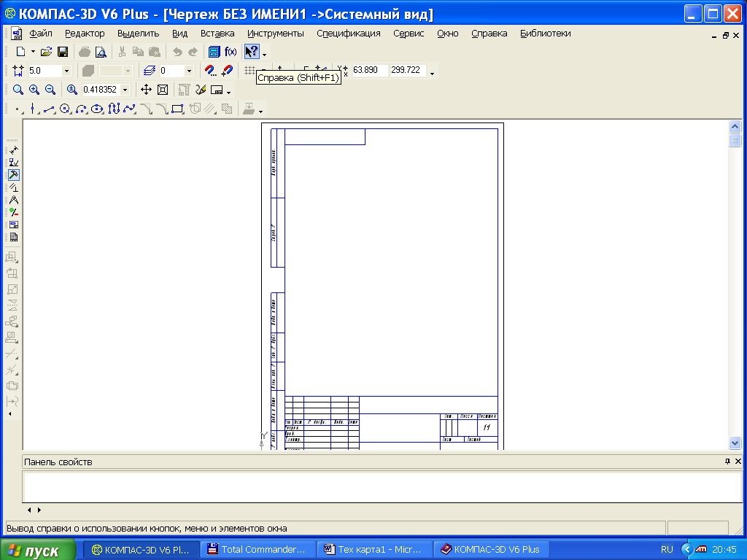Select the Rectangle drawing tool
The height and width of the screenshot is (560, 747).
178,109
